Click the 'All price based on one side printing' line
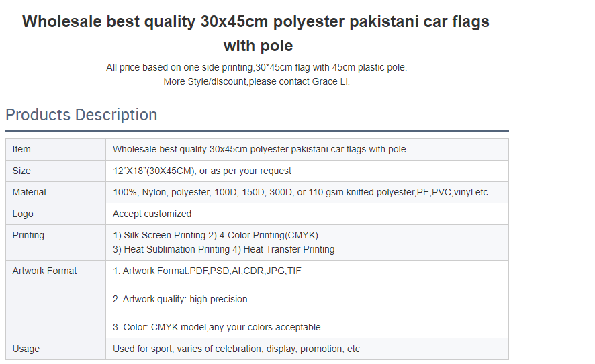The height and width of the screenshot is (364, 595). 257,68
